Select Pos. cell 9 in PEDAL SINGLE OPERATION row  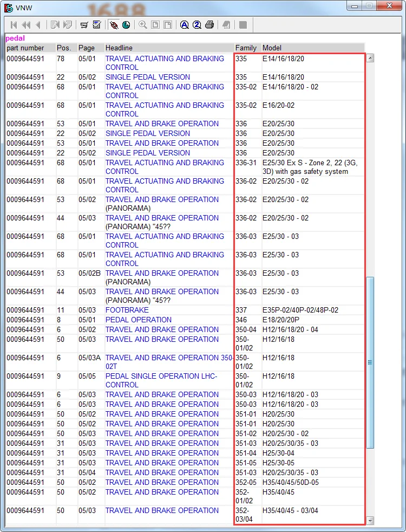pos(58,377)
